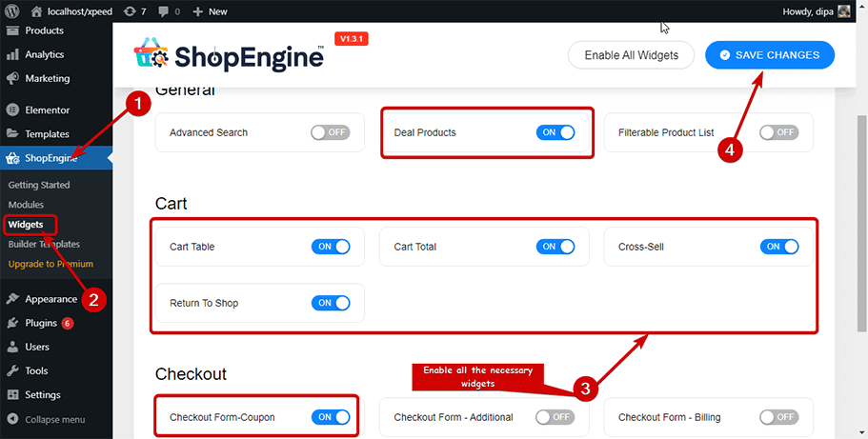Click the WordPress logo icon

coord(12,11)
